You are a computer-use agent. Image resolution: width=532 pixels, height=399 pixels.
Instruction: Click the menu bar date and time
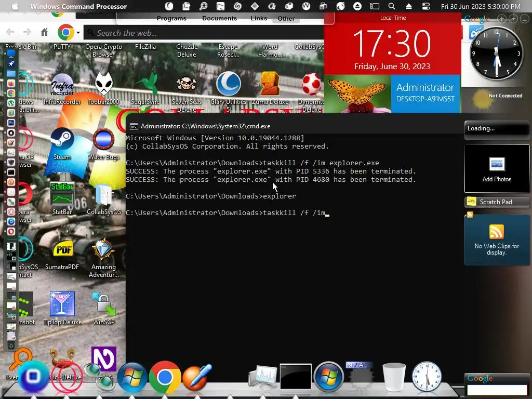tap(481, 6)
